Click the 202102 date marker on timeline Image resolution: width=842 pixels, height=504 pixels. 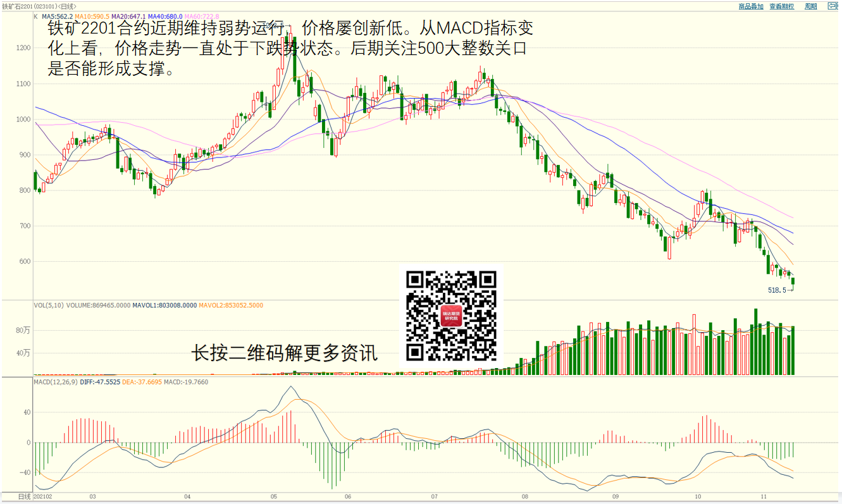point(44,497)
